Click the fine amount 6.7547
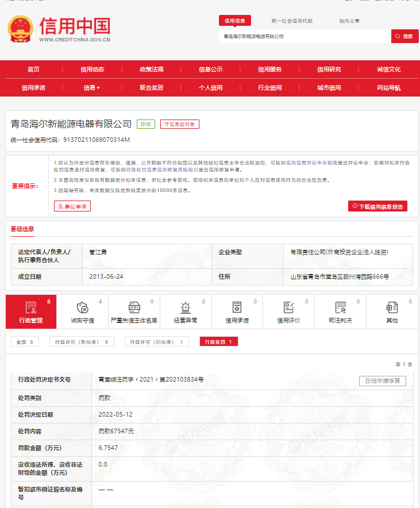This screenshot has width=420, height=508. click(x=108, y=448)
